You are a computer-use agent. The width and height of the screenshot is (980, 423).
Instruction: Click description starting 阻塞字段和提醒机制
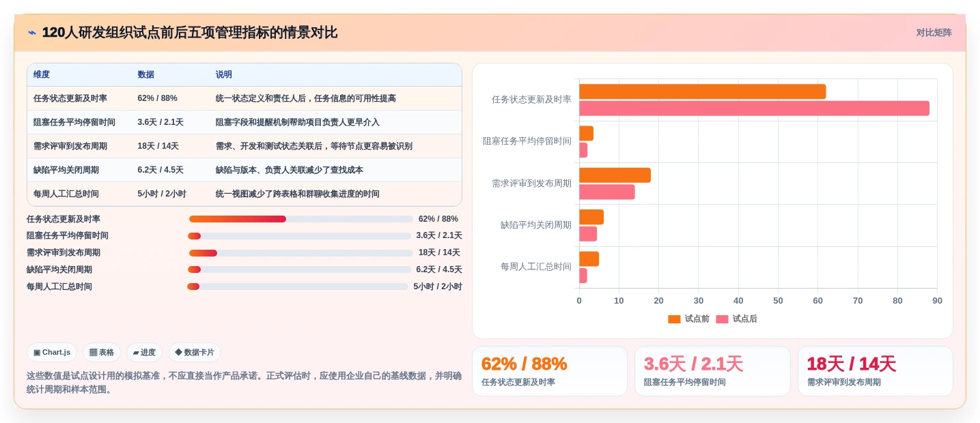297,122
